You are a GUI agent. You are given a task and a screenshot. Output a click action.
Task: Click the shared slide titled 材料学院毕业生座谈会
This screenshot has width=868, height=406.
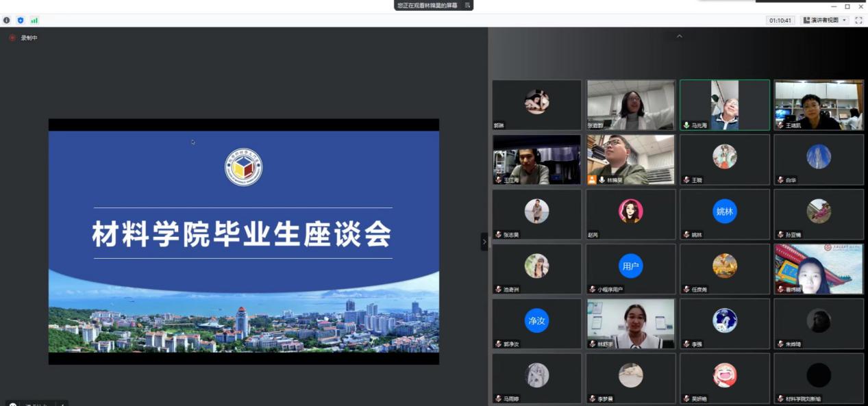point(243,241)
